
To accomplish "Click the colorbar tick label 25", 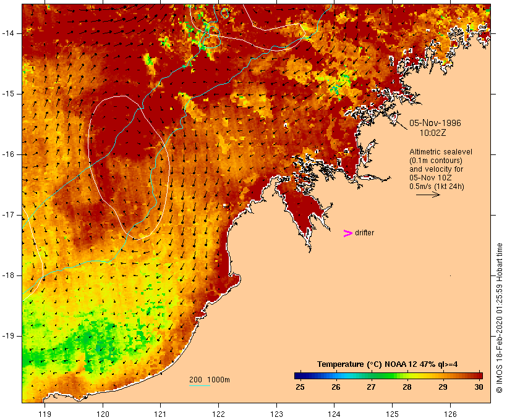I will click(300, 387).
